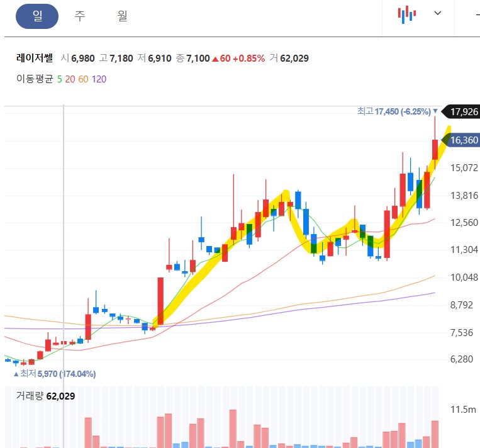This screenshot has width=480, height=448.
Task: Click the 최저 5,970 low marker
Action: [x=55, y=374]
